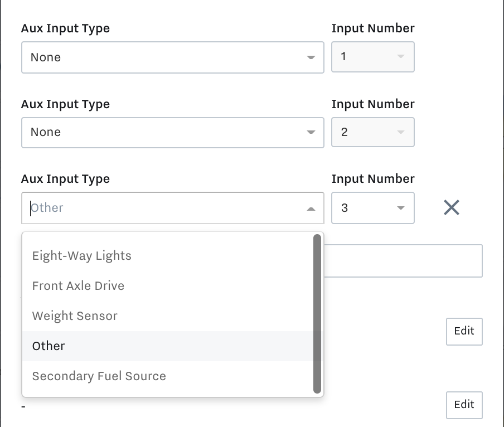504x427 pixels.
Task: Select the highlighted Other option
Action: click(x=167, y=346)
